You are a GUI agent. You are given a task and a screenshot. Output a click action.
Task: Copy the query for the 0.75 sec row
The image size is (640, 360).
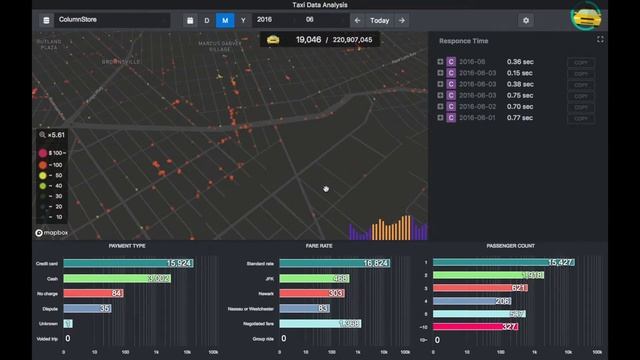[581, 96]
